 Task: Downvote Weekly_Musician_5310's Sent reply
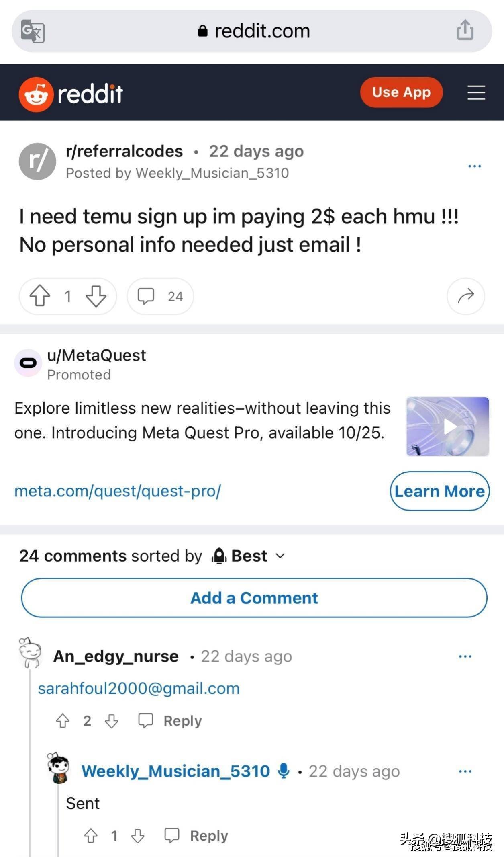[x=138, y=836]
